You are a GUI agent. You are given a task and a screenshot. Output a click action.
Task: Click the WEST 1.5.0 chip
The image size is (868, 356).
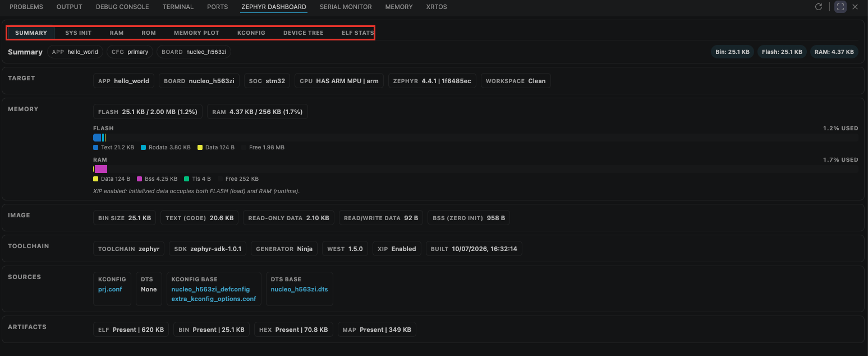click(345, 249)
